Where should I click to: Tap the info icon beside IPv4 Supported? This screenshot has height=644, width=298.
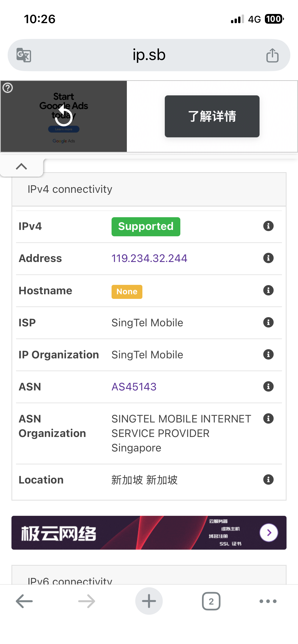[268, 226]
